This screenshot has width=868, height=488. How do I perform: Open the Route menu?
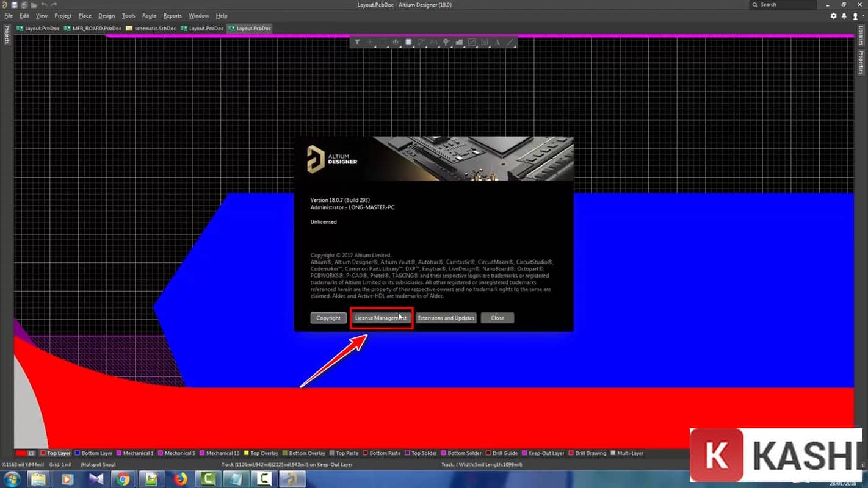[x=149, y=16]
